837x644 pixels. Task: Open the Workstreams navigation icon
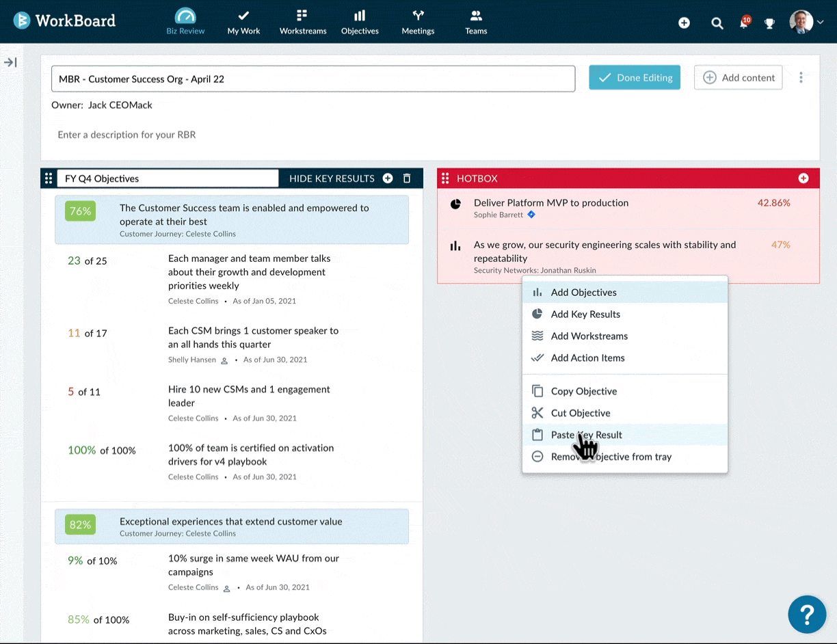[x=302, y=16]
